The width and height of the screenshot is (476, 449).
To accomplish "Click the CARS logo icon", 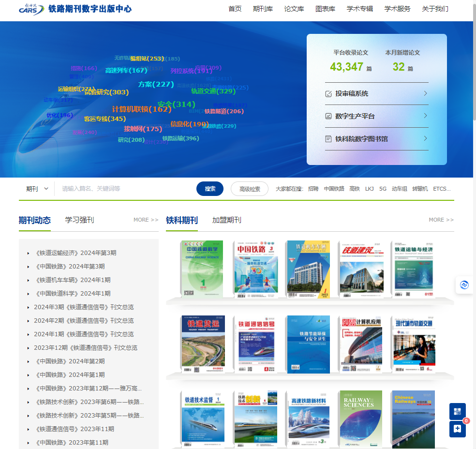I will 31,9.
